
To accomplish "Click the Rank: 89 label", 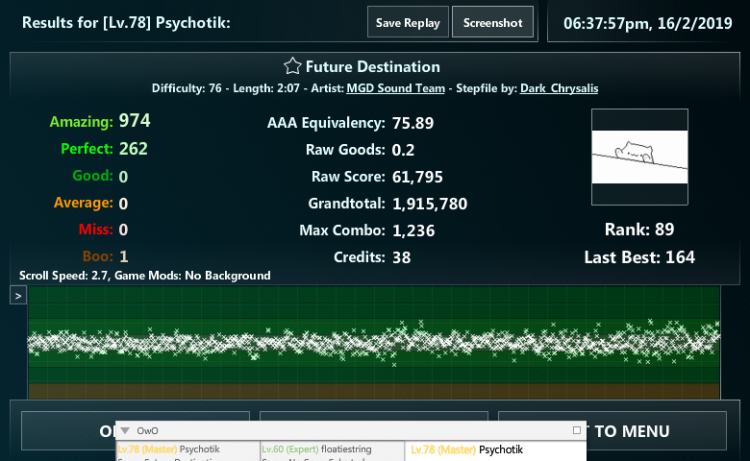I will [640, 230].
